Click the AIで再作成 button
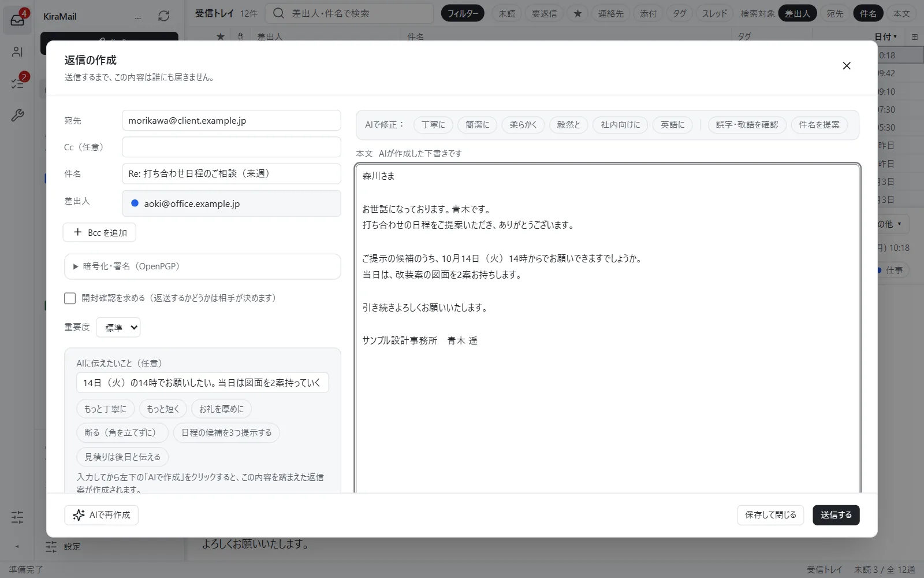Image resolution: width=924 pixels, height=578 pixels. [x=101, y=515]
